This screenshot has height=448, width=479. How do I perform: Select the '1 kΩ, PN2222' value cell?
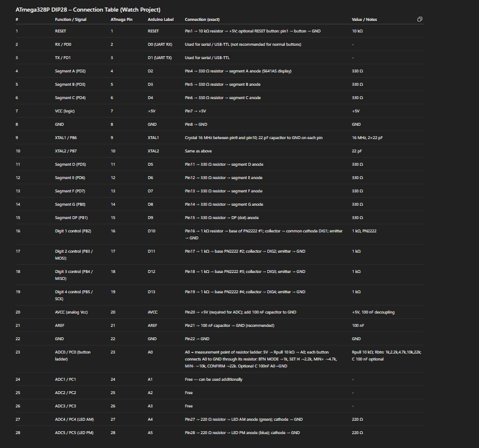coord(364,231)
